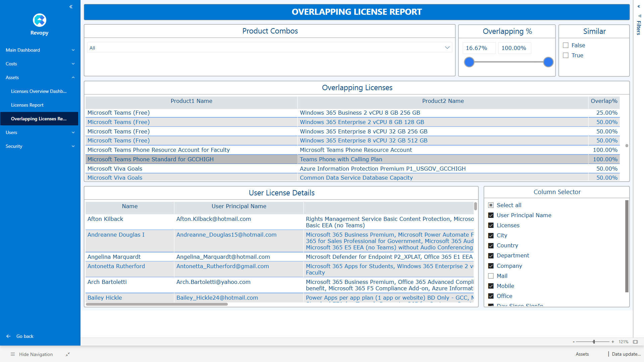Uncheck User Principal Name column
The height and width of the screenshot is (362, 644).
point(491,215)
